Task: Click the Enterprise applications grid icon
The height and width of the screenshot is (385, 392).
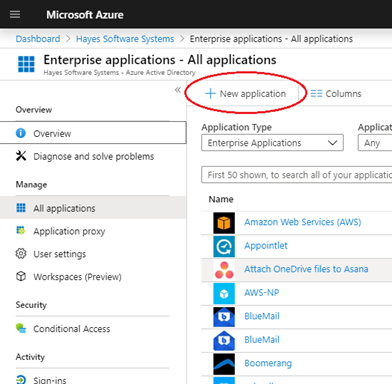Action: 26,64
